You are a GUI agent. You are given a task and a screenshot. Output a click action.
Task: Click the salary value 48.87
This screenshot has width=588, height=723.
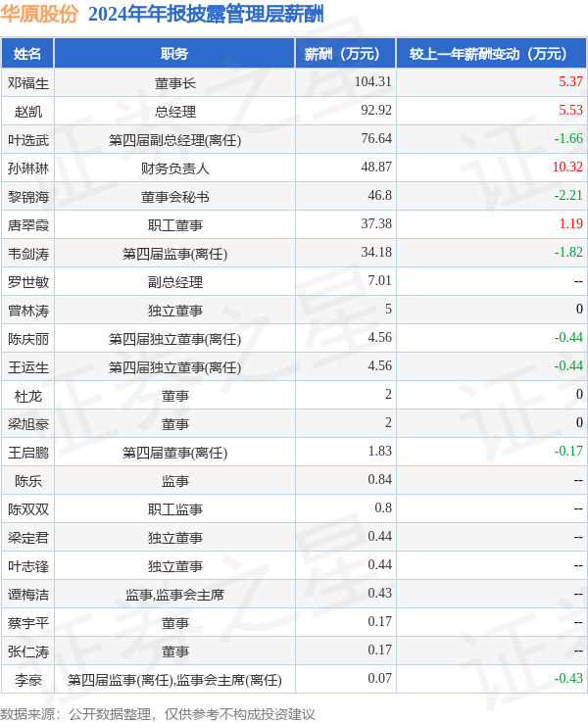click(376, 168)
